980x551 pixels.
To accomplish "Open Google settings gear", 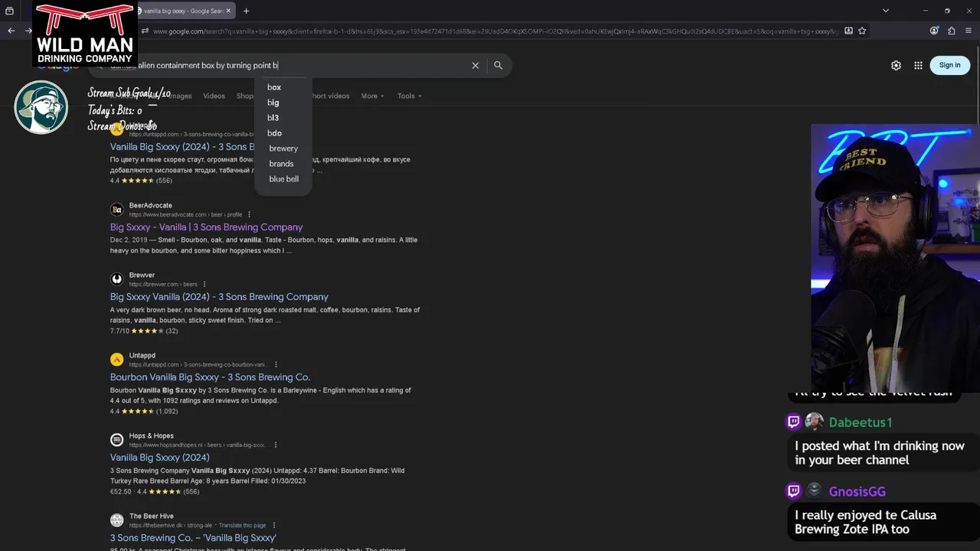I will (x=896, y=66).
